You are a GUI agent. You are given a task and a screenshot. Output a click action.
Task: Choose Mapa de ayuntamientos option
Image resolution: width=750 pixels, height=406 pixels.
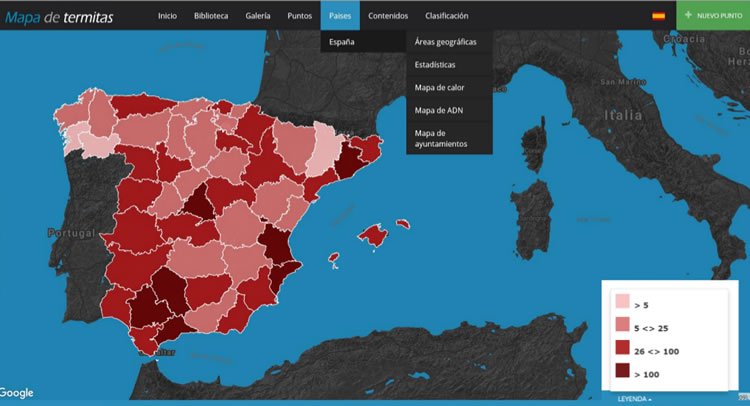(x=440, y=138)
